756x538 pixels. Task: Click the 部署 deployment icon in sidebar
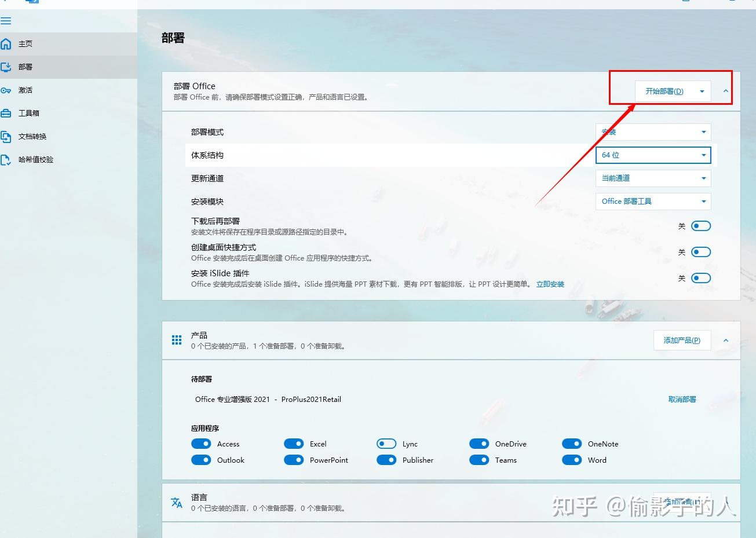point(6,67)
